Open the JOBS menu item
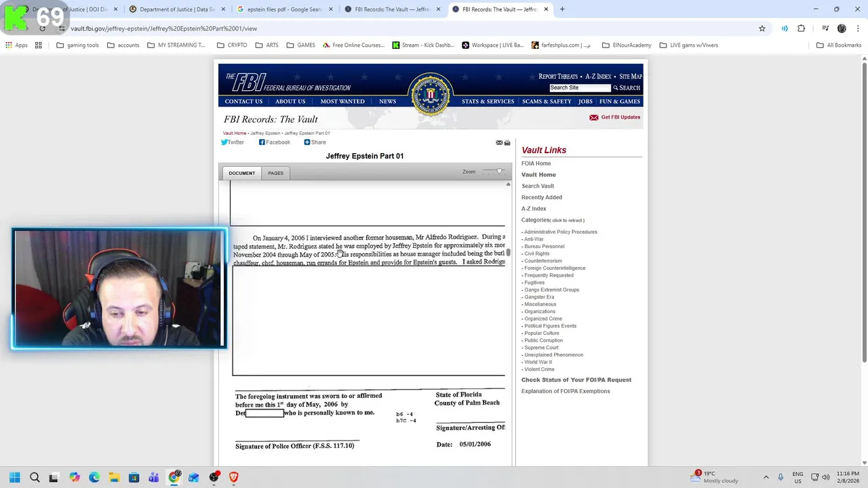 (x=585, y=102)
